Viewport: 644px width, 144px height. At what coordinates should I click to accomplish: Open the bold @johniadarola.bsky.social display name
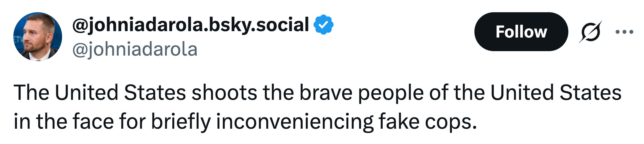point(190,25)
